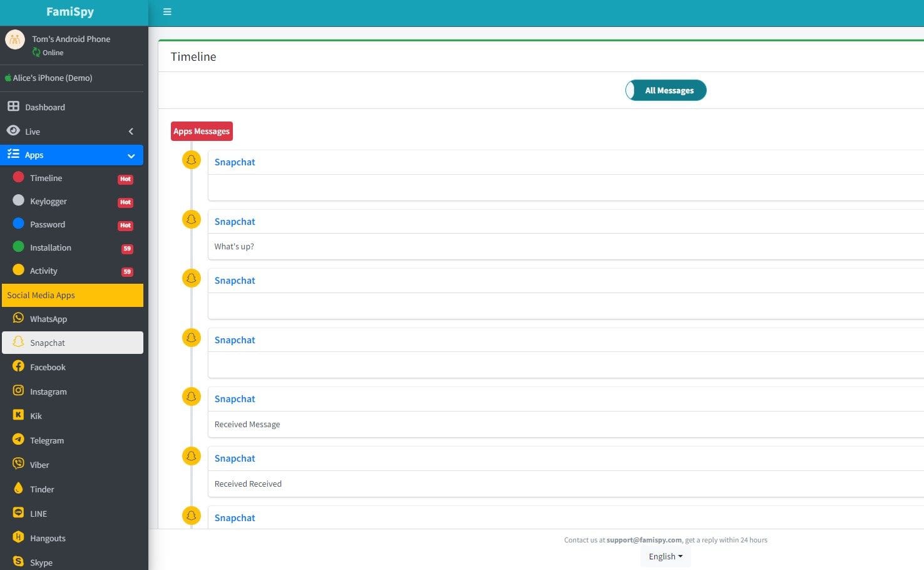Collapse the Apps menu chevron

(131, 155)
